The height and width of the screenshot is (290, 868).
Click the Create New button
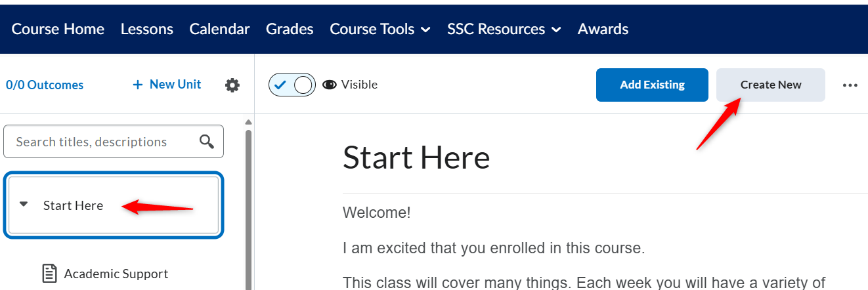[x=771, y=85]
